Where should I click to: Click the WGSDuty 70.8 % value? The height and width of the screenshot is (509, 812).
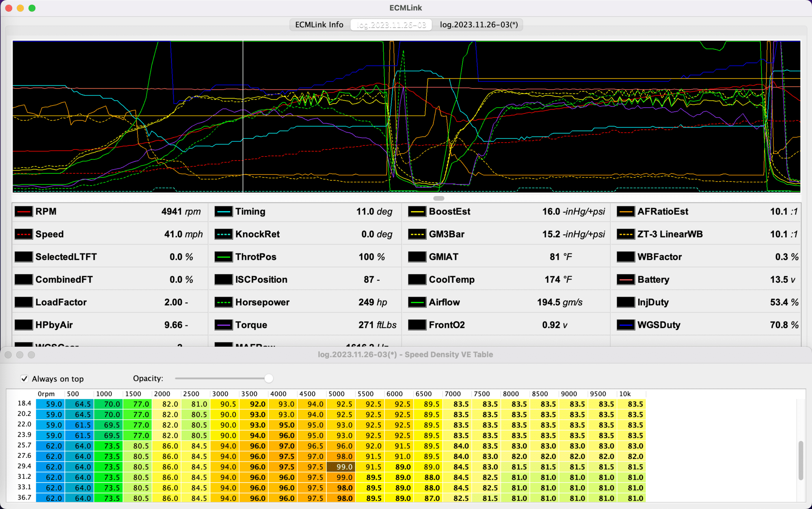click(x=784, y=325)
